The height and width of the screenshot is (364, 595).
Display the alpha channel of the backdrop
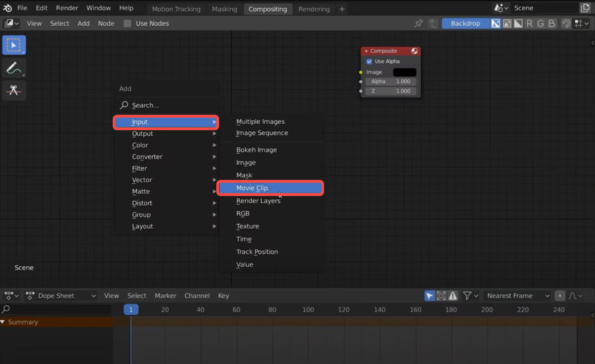(518, 23)
